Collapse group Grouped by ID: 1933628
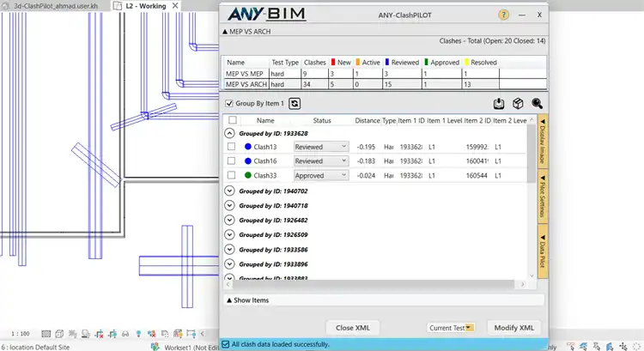 229,133
